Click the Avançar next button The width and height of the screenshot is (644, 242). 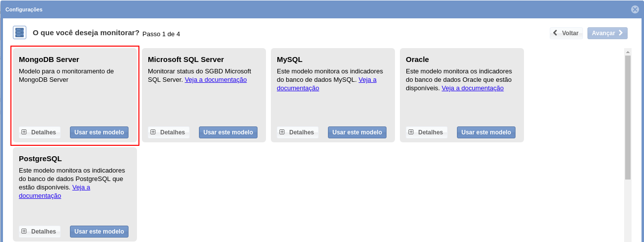(607, 33)
